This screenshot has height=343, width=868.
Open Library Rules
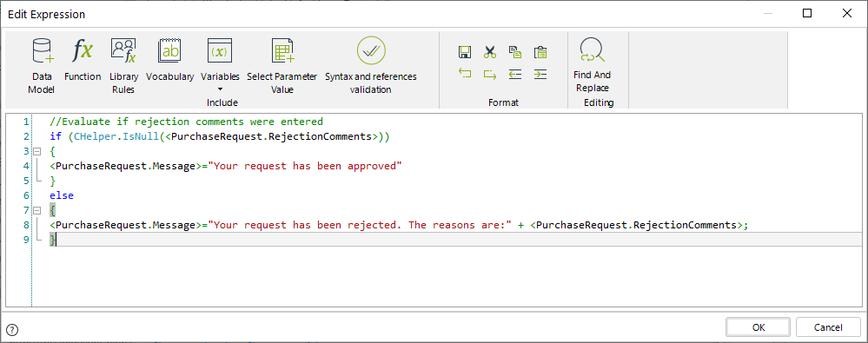tap(123, 66)
